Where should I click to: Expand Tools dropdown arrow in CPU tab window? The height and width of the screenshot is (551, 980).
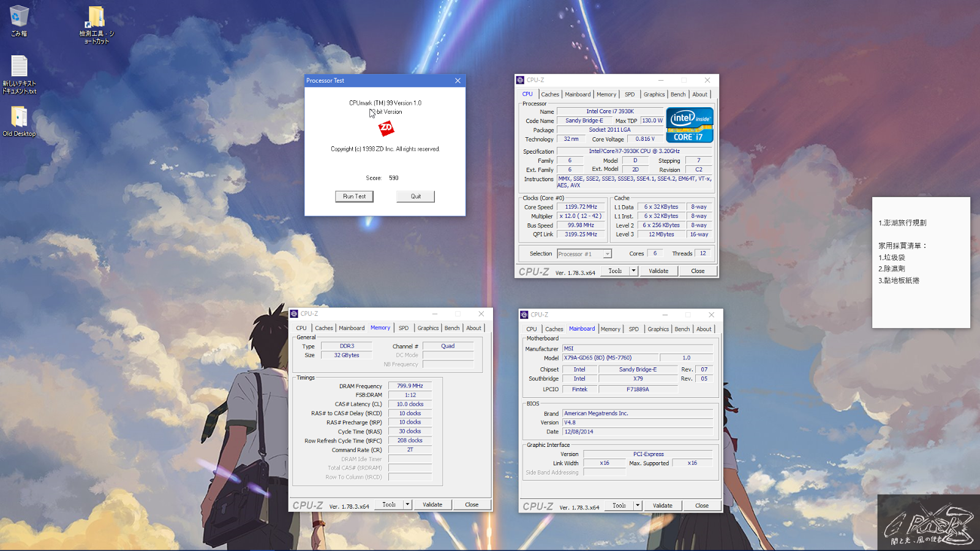coord(634,271)
